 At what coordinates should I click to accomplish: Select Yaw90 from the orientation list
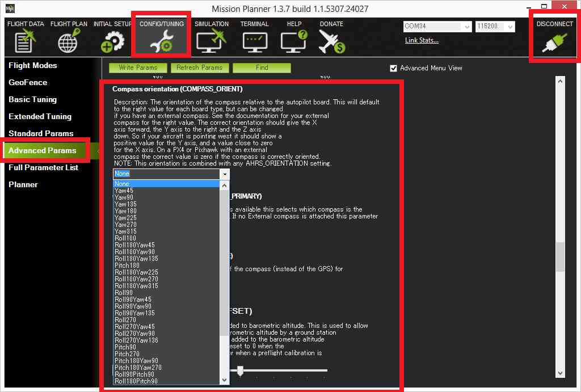(x=124, y=197)
